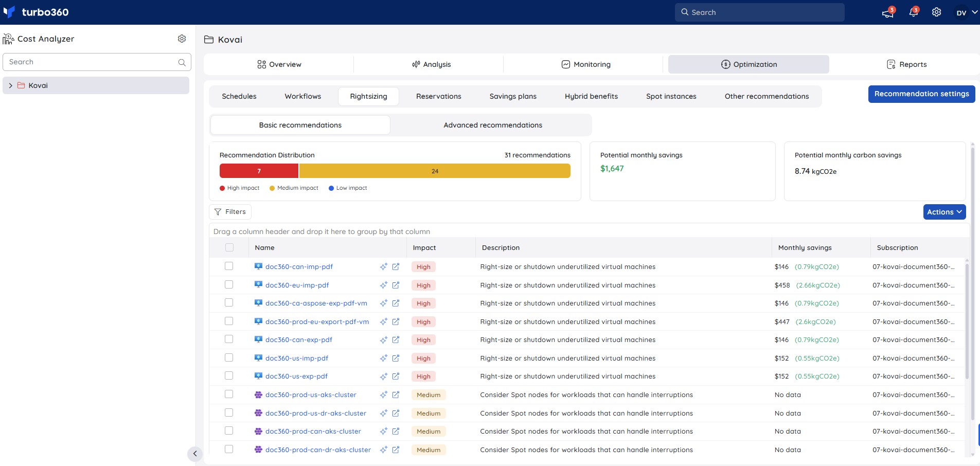Select the doc360-can-imp-pdf row checkbox
Image resolution: width=980 pixels, height=466 pixels.
(x=229, y=266)
